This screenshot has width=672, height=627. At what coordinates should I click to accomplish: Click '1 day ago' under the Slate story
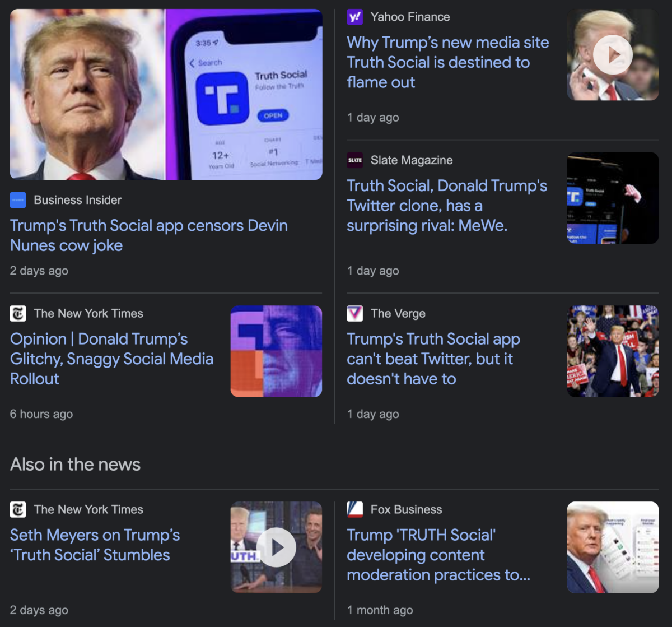[x=373, y=271]
